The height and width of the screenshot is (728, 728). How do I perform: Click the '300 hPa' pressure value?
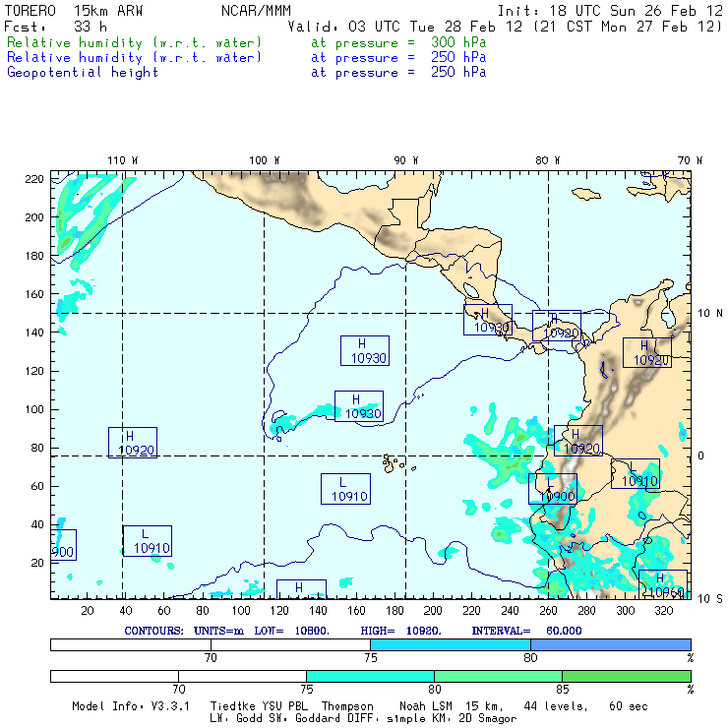(x=458, y=42)
